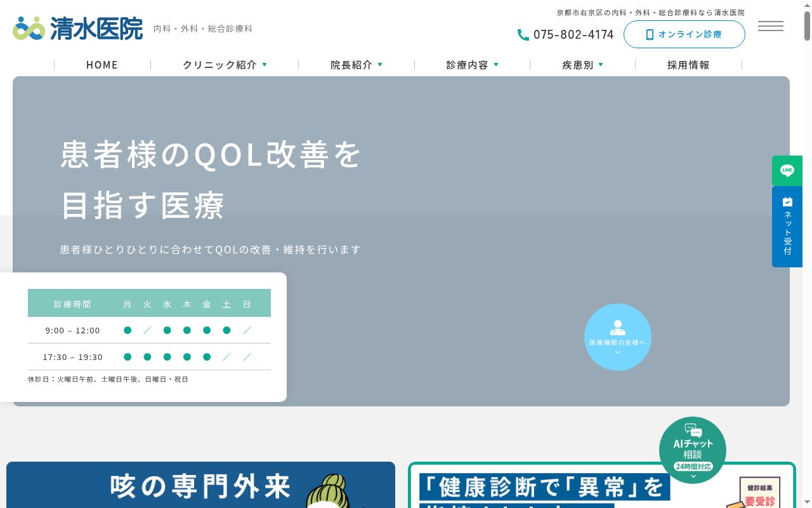Click the phone icon beside 075-802-4174

tap(523, 35)
